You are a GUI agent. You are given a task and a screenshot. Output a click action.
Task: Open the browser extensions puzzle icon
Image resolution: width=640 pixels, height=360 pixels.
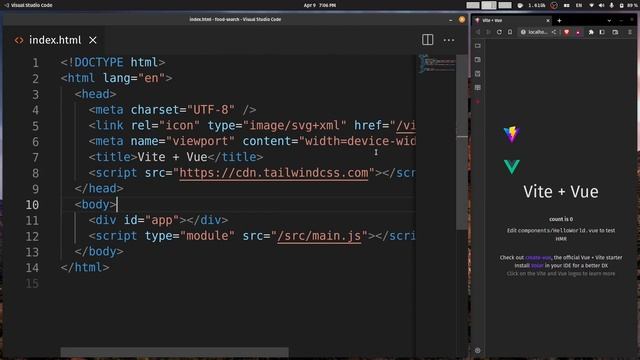pos(591,32)
